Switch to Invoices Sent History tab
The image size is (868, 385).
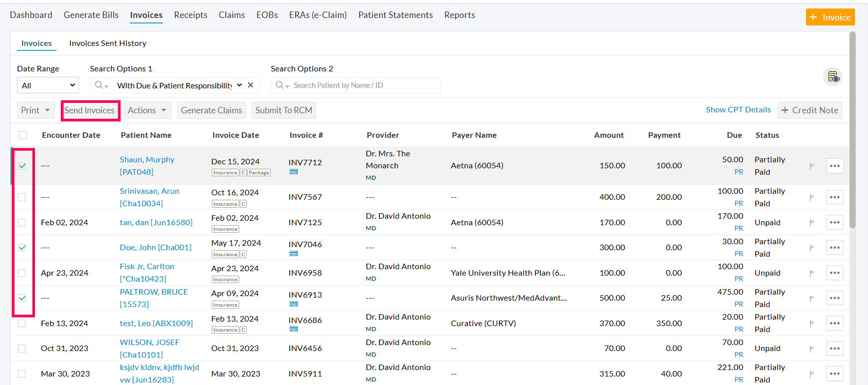108,43
